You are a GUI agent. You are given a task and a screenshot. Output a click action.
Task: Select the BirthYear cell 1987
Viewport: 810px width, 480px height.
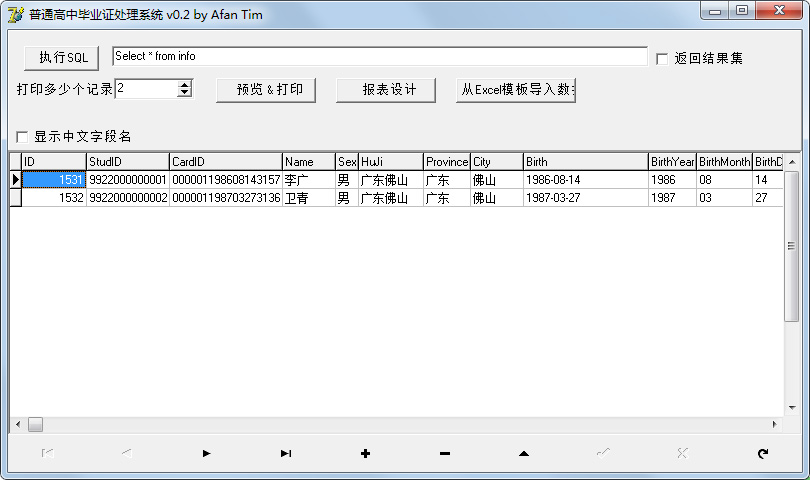point(673,198)
